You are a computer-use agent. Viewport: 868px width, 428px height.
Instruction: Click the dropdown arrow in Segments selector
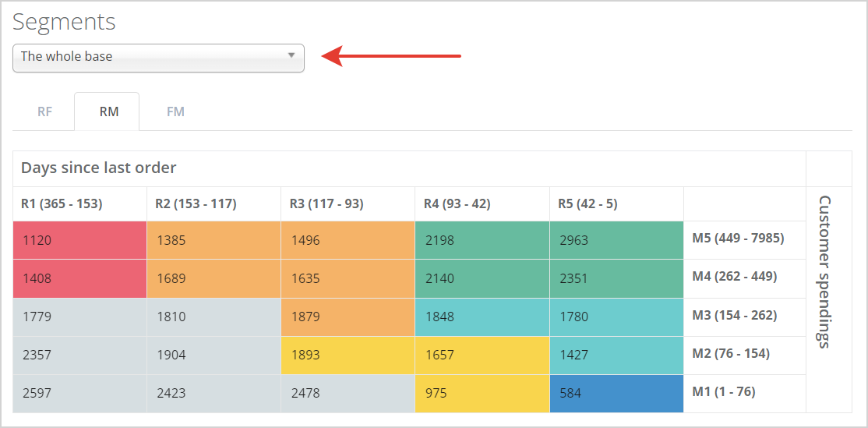[291, 56]
